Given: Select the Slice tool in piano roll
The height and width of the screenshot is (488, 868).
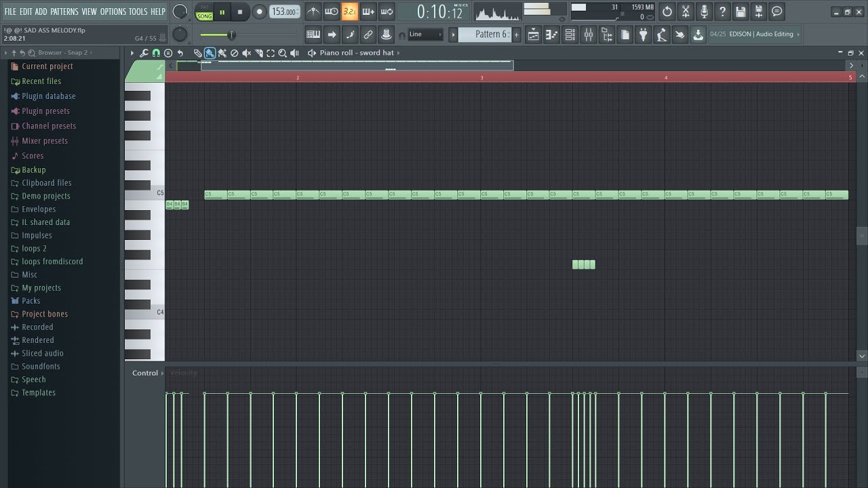Looking at the screenshot, I should [258, 53].
